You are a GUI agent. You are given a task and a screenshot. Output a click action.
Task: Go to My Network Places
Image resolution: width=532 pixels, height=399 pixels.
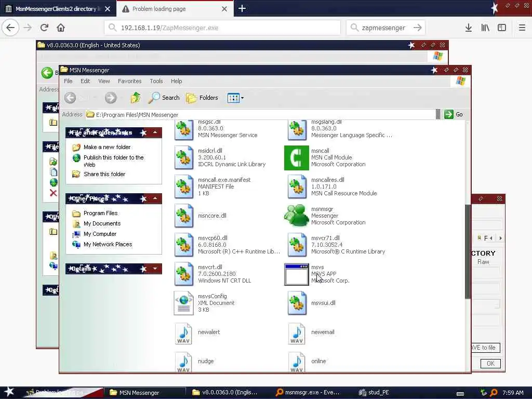108,244
